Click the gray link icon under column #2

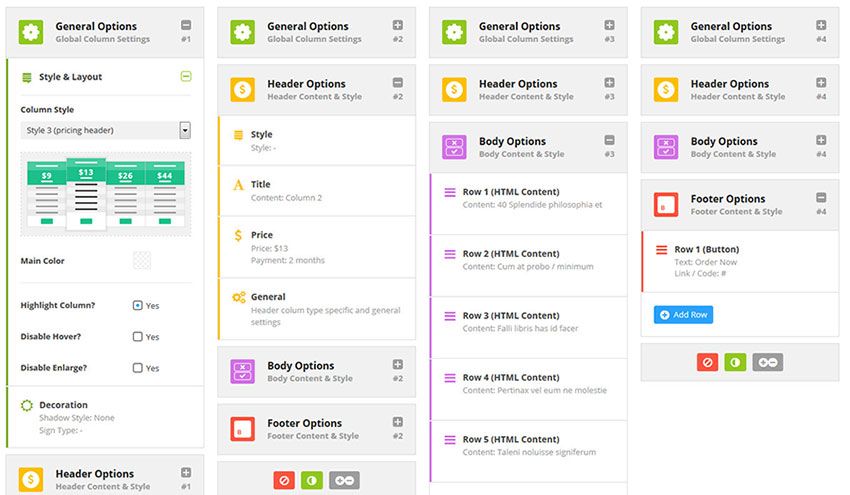344,481
